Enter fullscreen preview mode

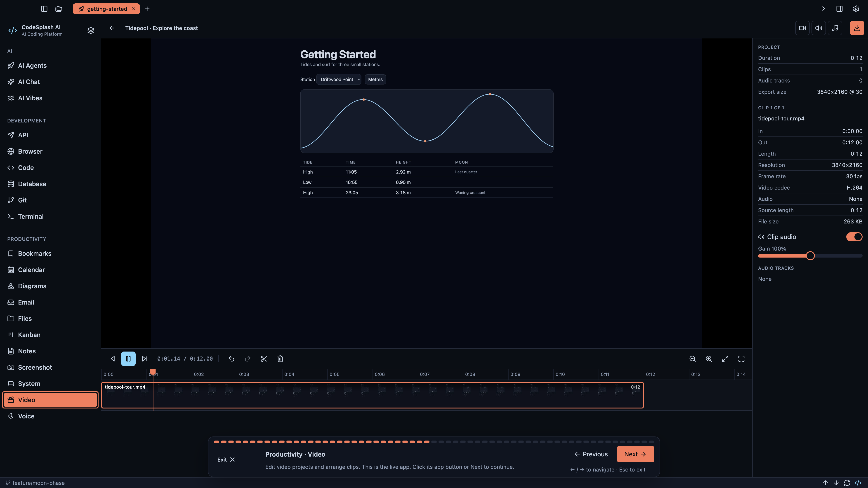point(741,359)
